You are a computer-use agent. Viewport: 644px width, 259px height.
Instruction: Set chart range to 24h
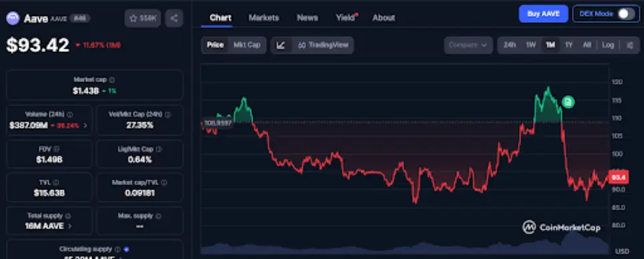click(510, 45)
